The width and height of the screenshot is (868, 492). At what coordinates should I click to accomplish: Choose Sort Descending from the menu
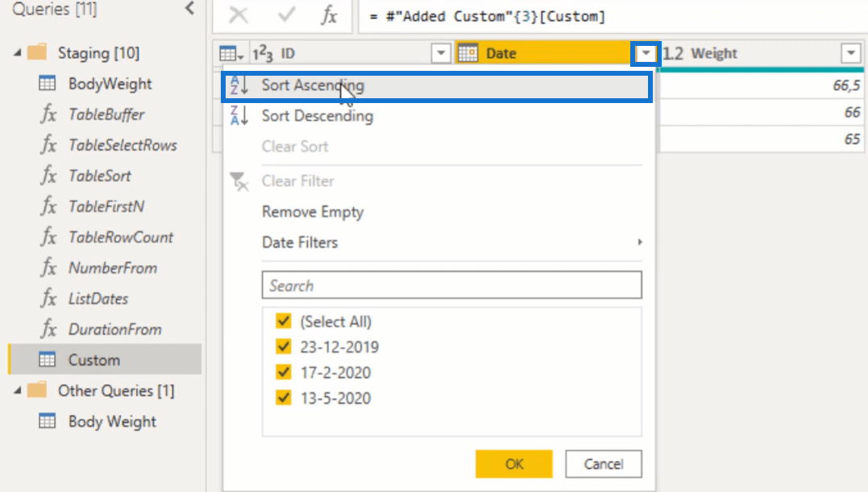(439, 116)
